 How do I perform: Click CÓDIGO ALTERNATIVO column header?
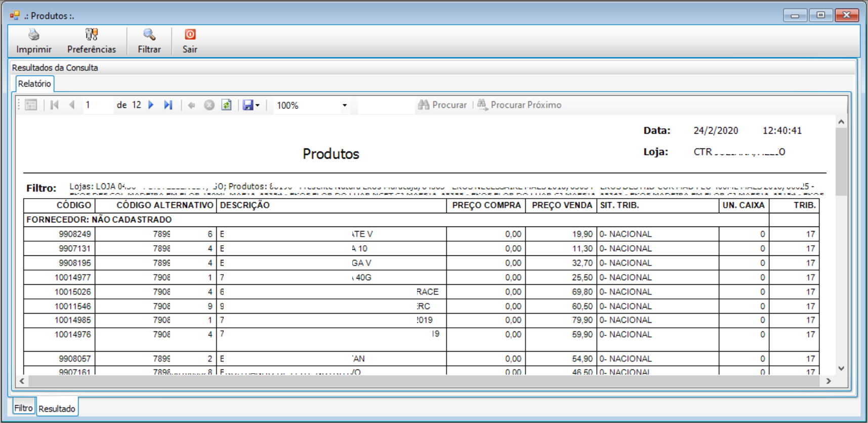pyautogui.click(x=155, y=205)
